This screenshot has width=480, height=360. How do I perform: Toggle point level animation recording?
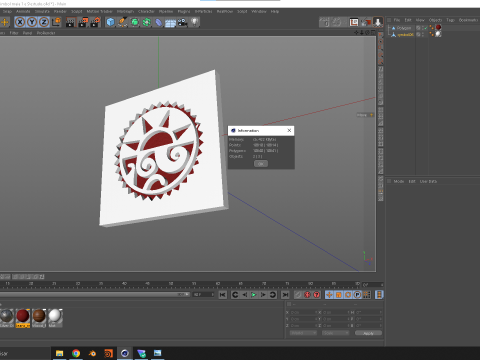367,295
